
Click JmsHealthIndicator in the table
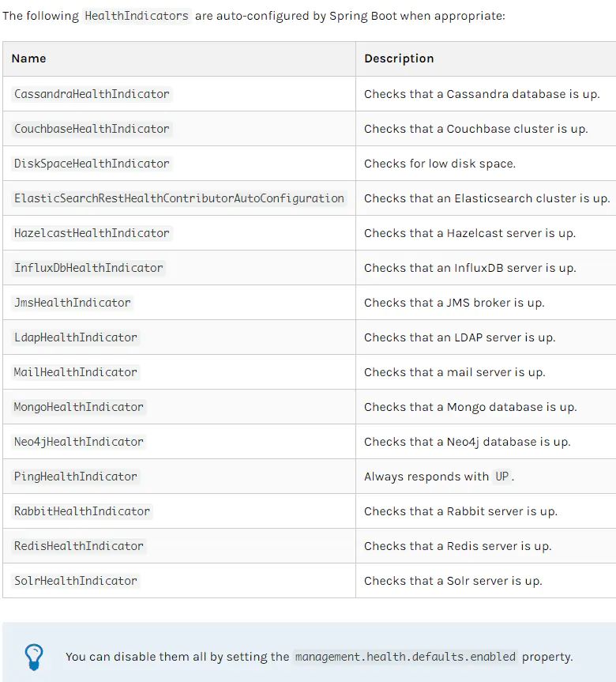click(x=73, y=303)
